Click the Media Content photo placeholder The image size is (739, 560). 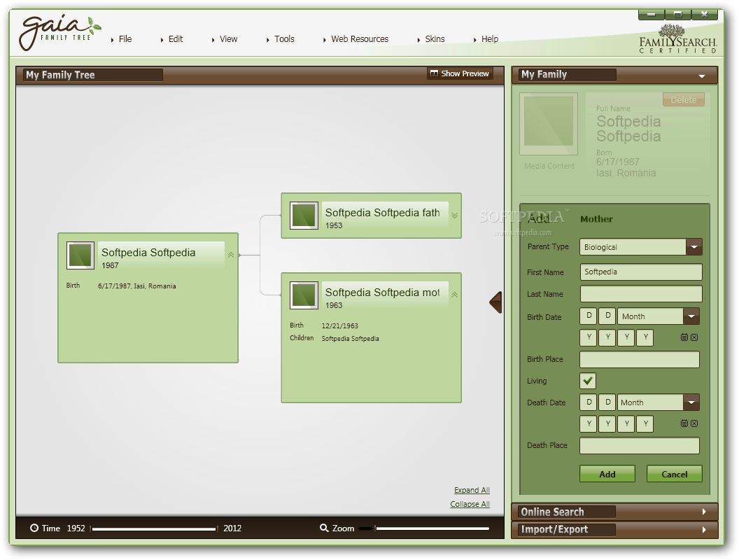point(549,124)
